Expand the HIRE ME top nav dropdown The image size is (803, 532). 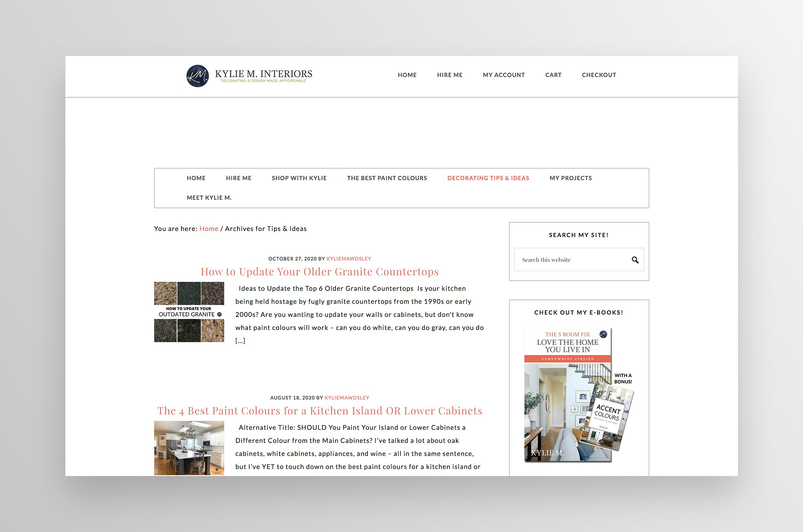(449, 75)
